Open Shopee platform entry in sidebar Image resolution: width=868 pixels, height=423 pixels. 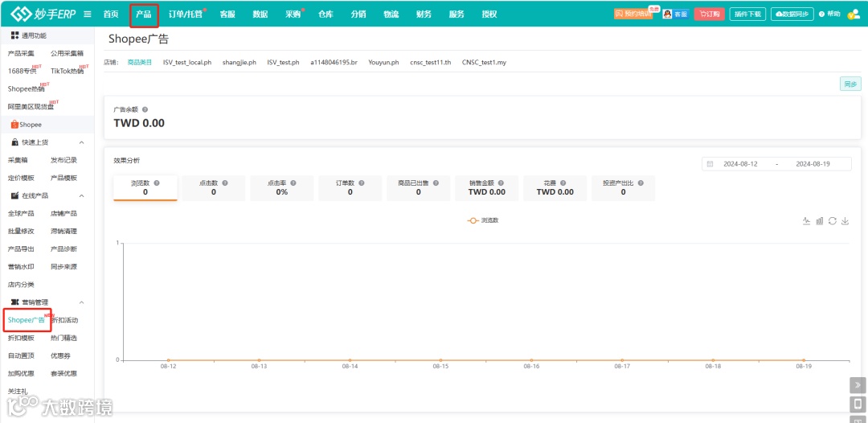[x=27, y=125]
